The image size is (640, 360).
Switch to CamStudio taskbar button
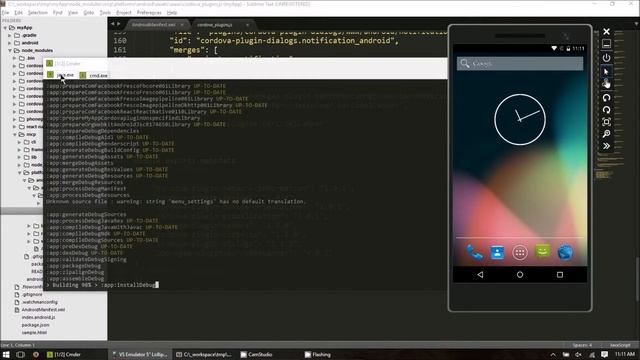pos(256,354)
